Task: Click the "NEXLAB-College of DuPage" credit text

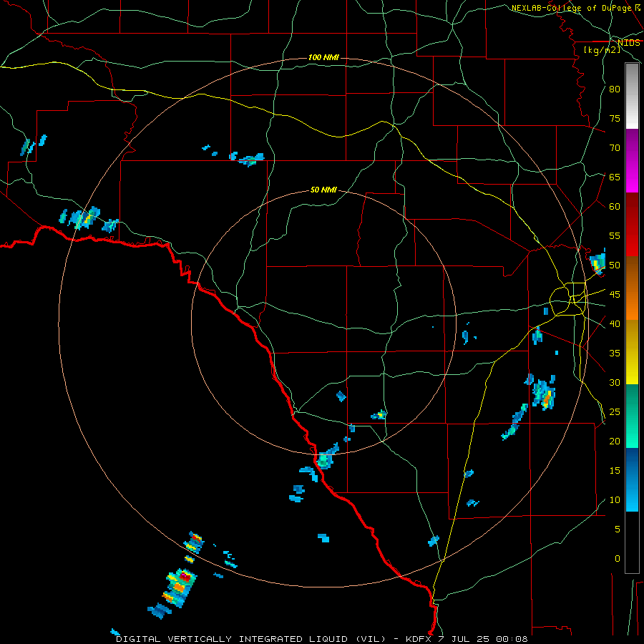Action: tap(572, 8)
